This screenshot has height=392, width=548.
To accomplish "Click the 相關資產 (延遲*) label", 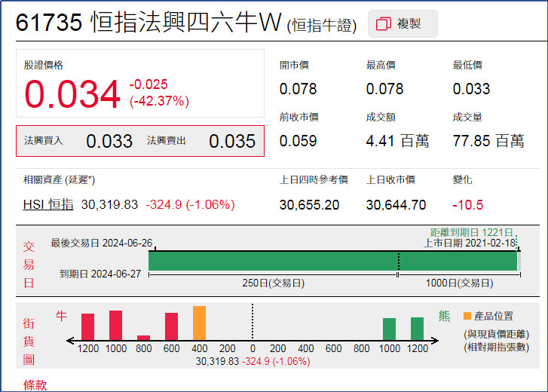I will pyautogui.click(x=59, y=180).
